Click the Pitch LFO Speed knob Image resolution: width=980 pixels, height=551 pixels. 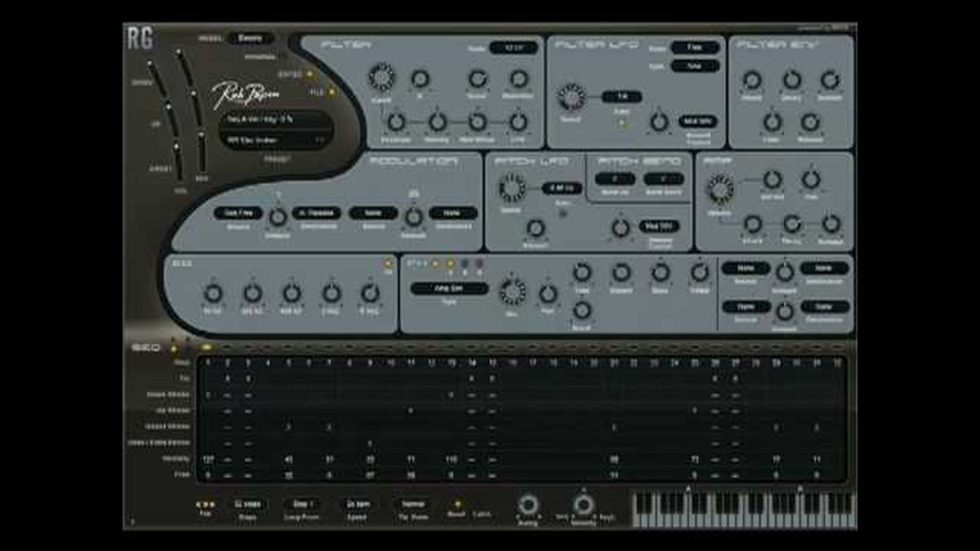[511, 188]
